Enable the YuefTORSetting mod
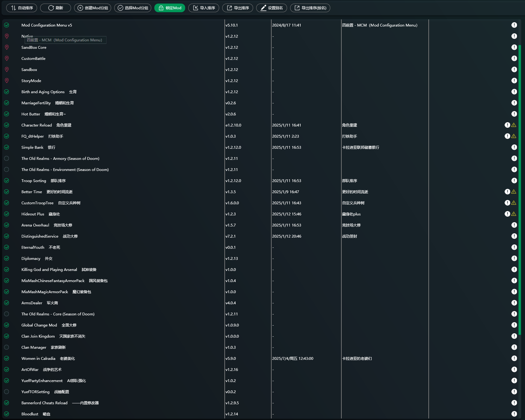This screenshot has height=420, width=525. tap(6, 392)
